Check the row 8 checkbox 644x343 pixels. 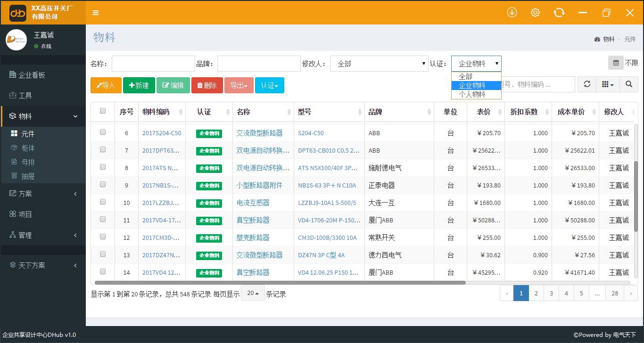coord(103,167)
